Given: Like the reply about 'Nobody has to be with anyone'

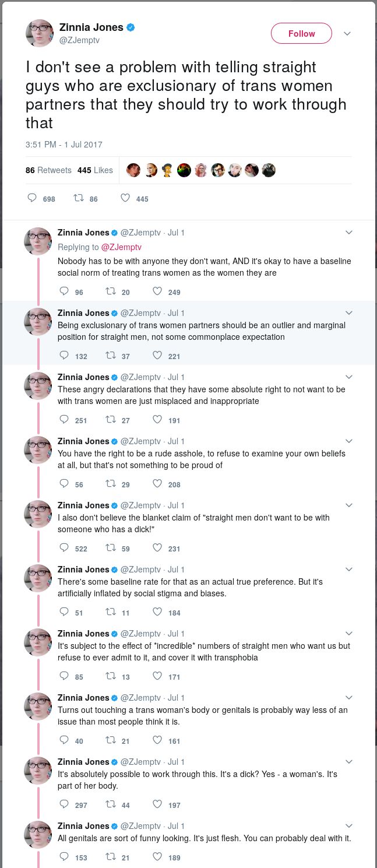Looking at the screenshot, I should click(157, 291).
